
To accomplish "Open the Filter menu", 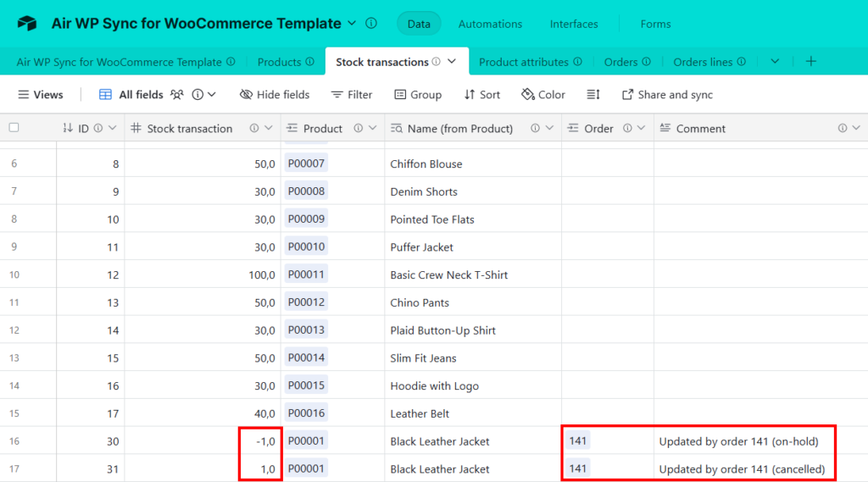I will click(x=352, y=95).
